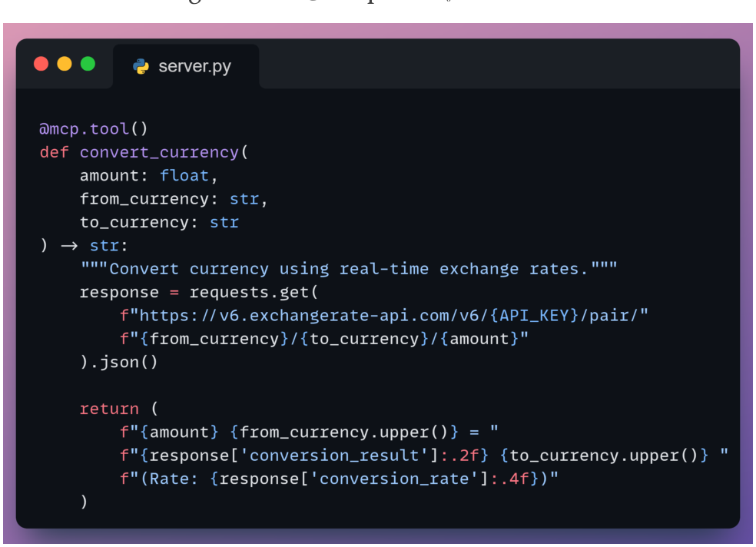The height and width of the screenshot is (547, 756).
Task: Click the '{amount} {from_currency.upper()} =' string line
Action: (x=309, y=432)
